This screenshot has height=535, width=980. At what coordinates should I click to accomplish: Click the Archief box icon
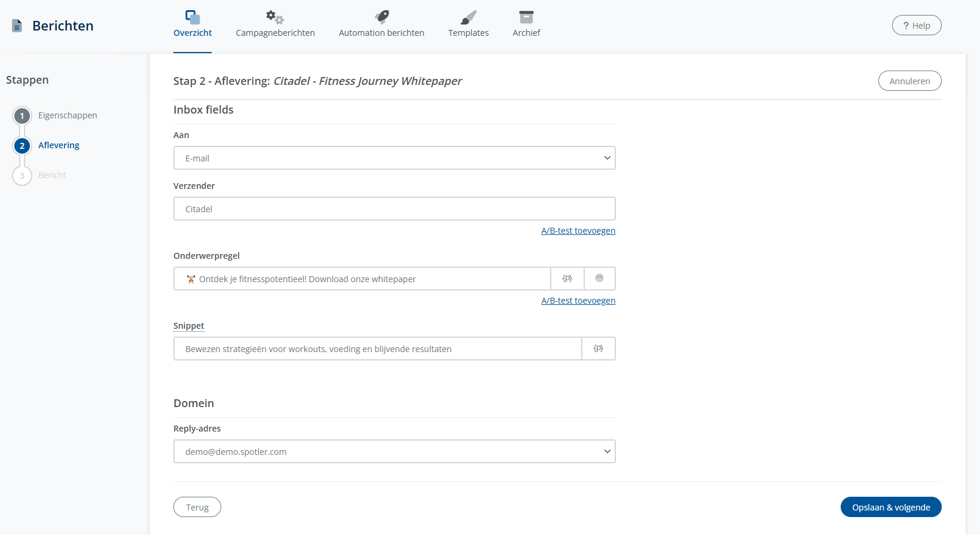[x=526, y=17]
